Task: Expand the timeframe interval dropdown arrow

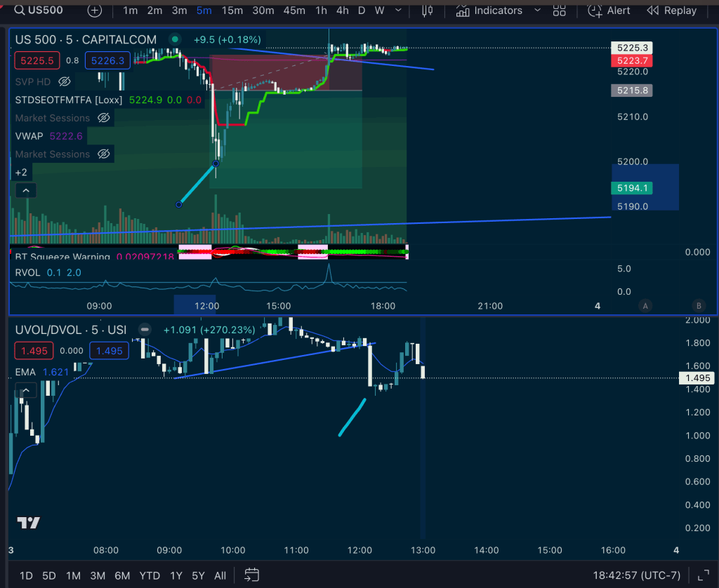Action: pos(398,11)
